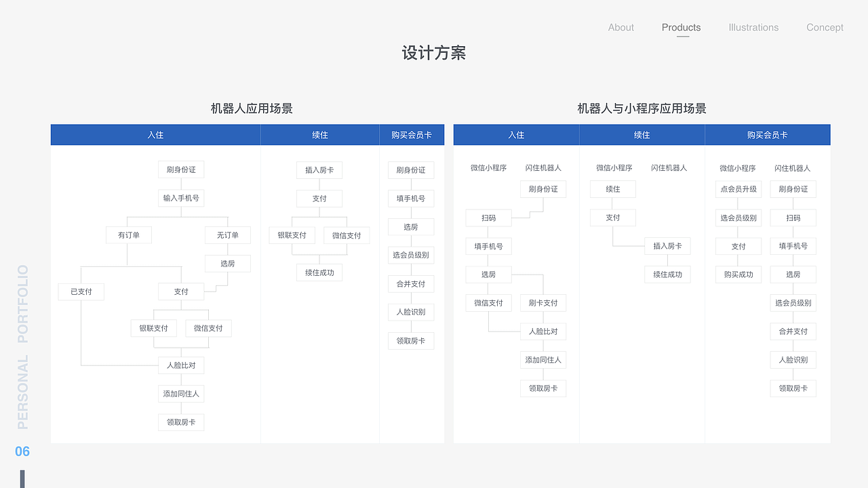This screenshot has width=868, height=488.
Task: Select 购买会员卡 header under 机器人与小程序应用场景
Action: (x=768, y=135)
